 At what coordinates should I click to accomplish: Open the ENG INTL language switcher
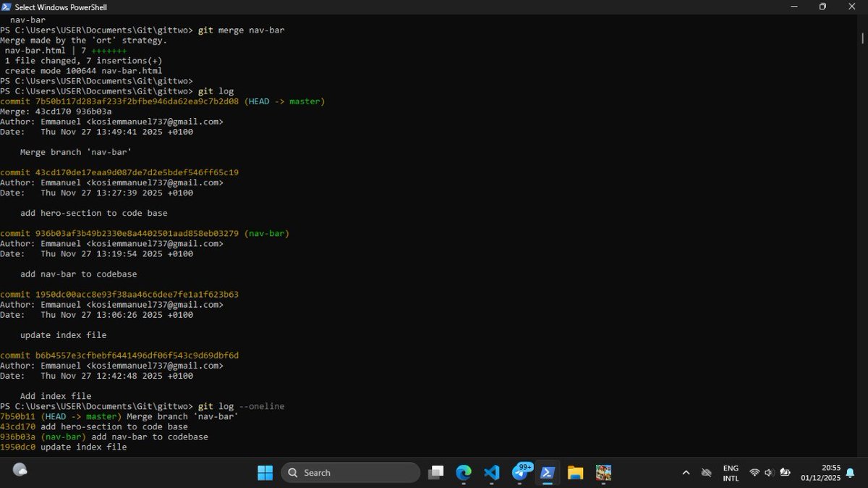pos(731,473)
